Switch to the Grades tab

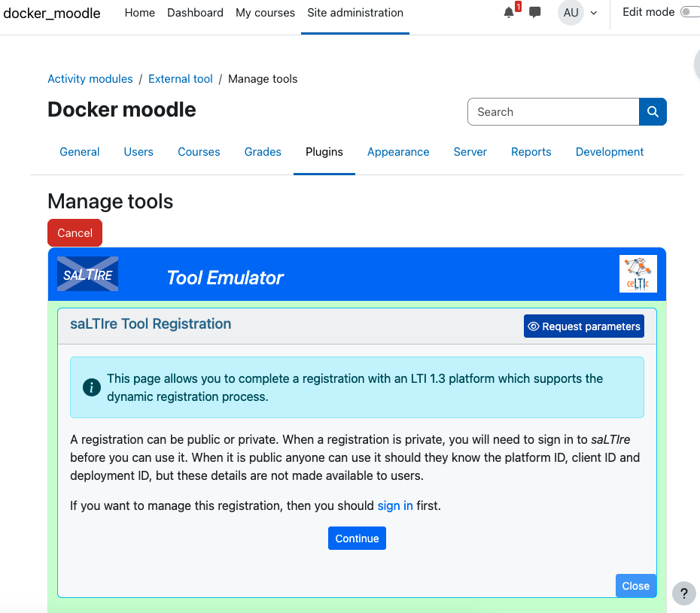point(263,152)
